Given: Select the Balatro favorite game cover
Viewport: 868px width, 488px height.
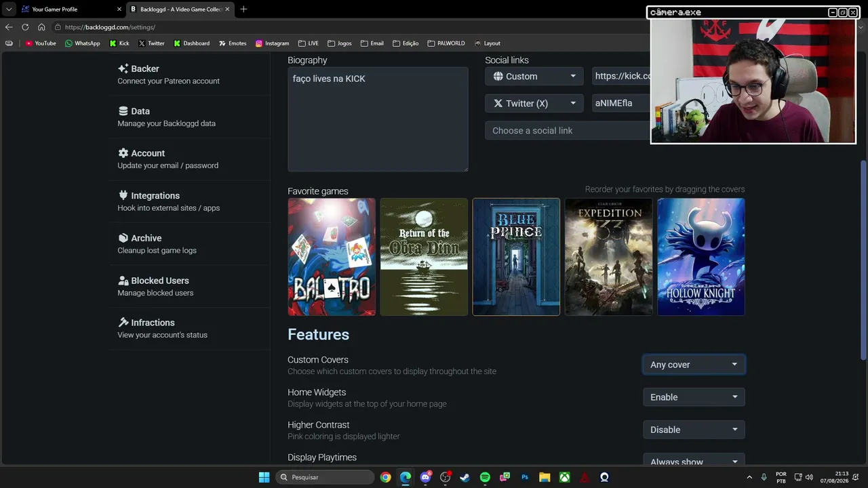Looking at the screenshot, I should 332,257.
